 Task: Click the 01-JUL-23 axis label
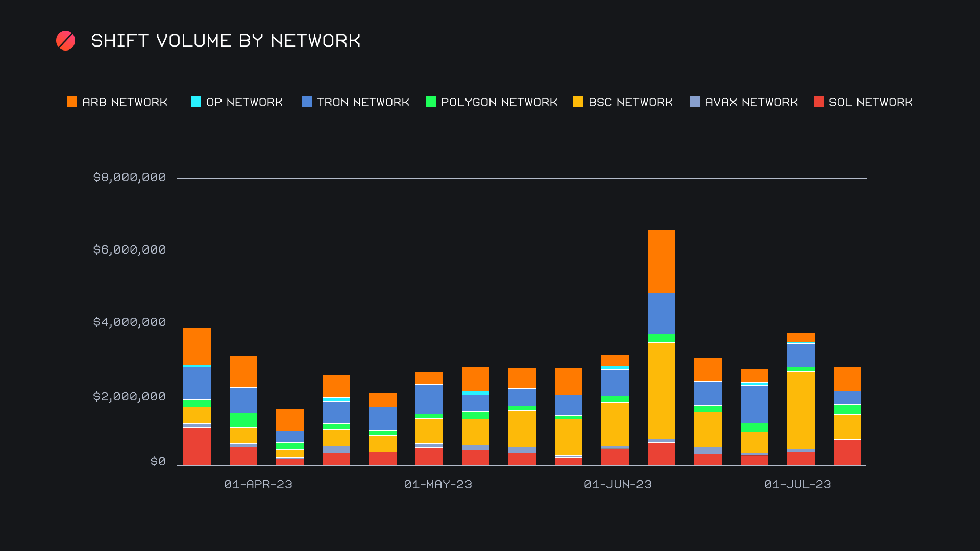point(797,484)
